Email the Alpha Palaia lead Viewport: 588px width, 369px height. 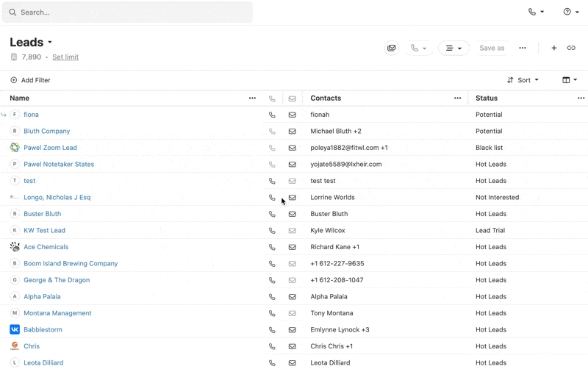(x=292, y=297)
